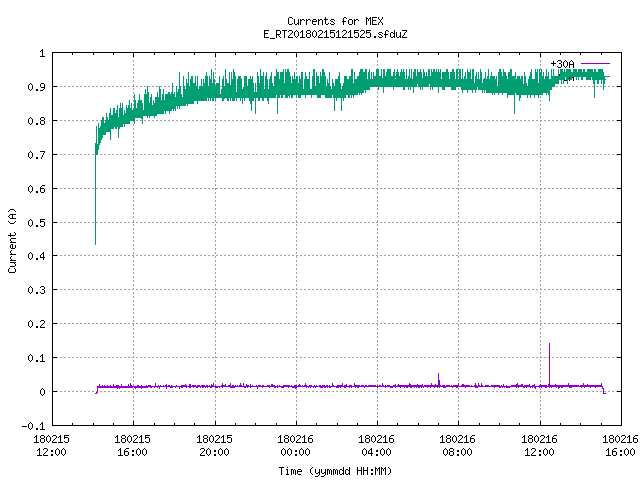640x480 pixels.
Task: Select the "Current (A)" y-axis title
Action: [x=12, y=240]
